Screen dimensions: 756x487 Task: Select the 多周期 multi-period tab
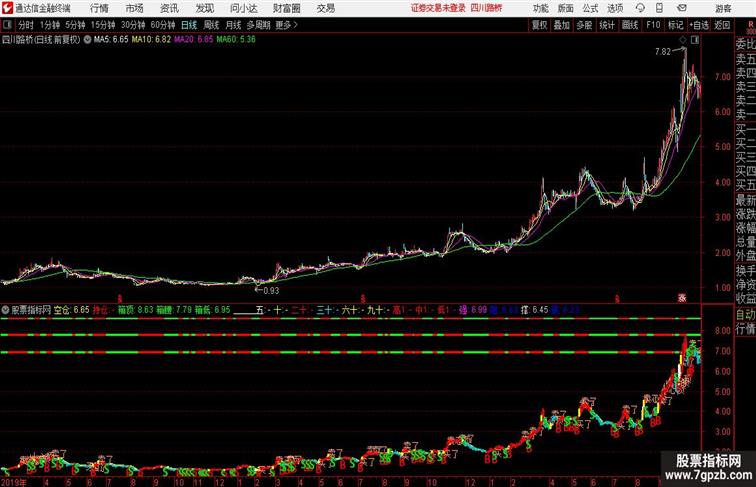[258, 25]
